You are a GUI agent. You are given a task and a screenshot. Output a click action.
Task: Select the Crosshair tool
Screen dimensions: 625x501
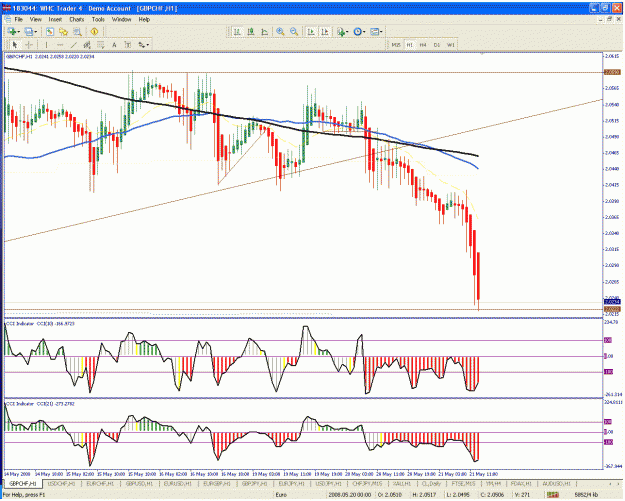coord(29,45)
